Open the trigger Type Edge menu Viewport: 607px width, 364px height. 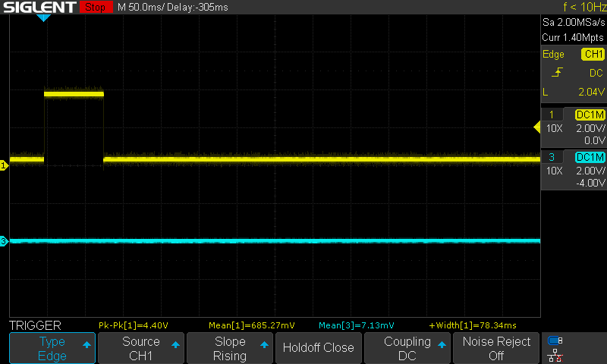[52, 348]
